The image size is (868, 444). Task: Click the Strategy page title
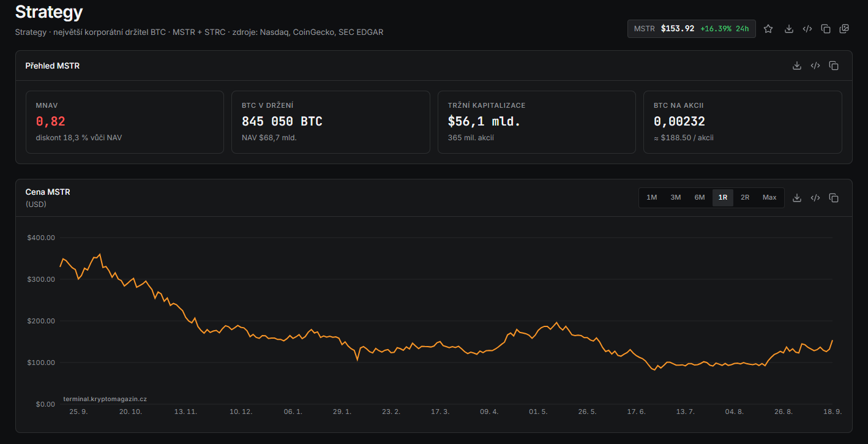(x=49, y=12)
